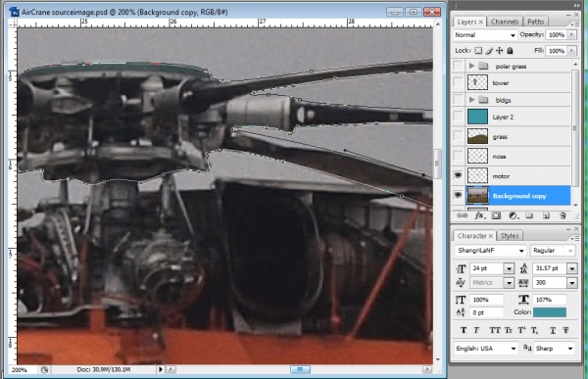Toggle Faux Italic text style
This screenshot has height=379, width=588.
[476, 330]
